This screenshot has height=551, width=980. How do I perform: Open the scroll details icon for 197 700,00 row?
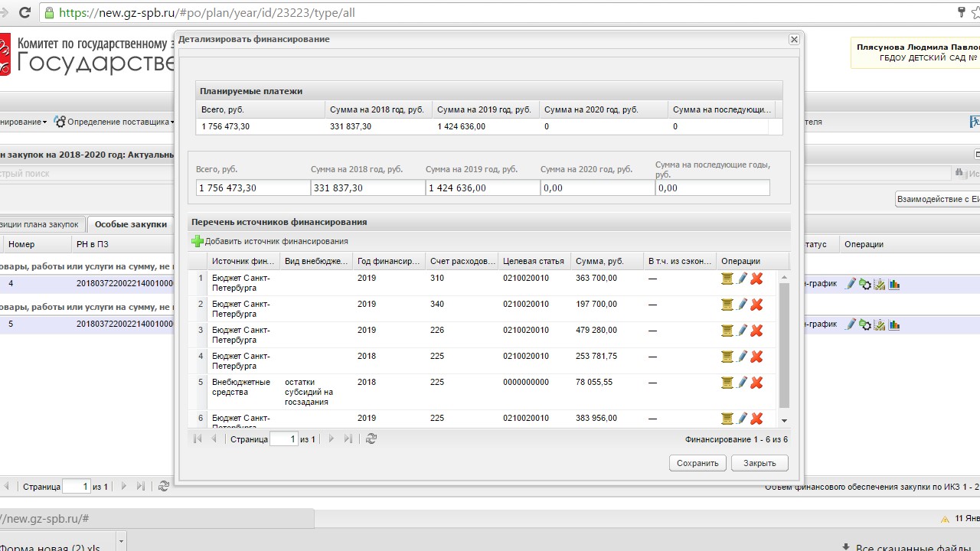[x=727, y=305]
